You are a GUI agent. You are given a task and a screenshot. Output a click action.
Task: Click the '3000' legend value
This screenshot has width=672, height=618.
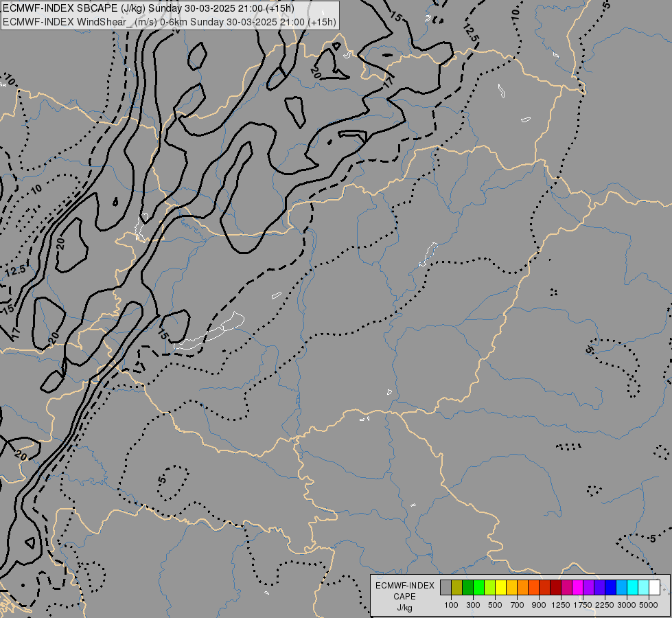pos(627,605)
